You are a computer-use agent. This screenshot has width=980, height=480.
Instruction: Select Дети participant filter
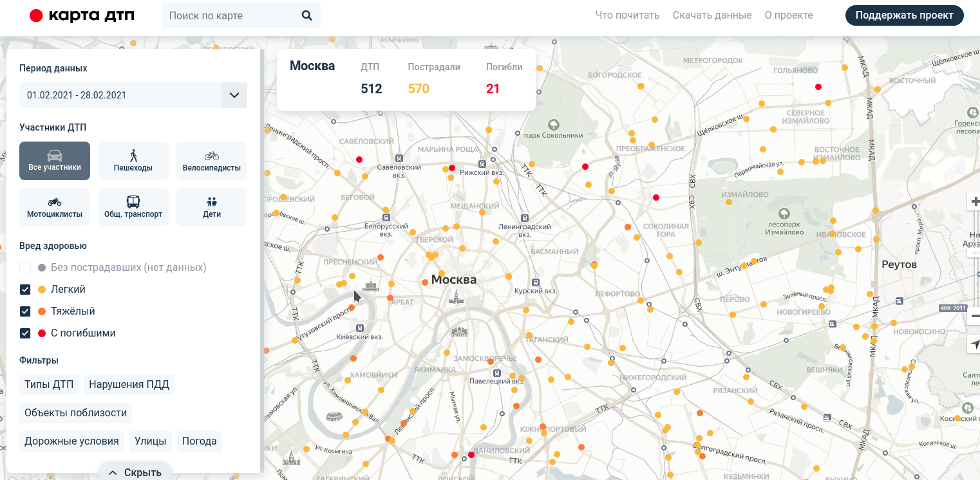click(x=212, y=207)
